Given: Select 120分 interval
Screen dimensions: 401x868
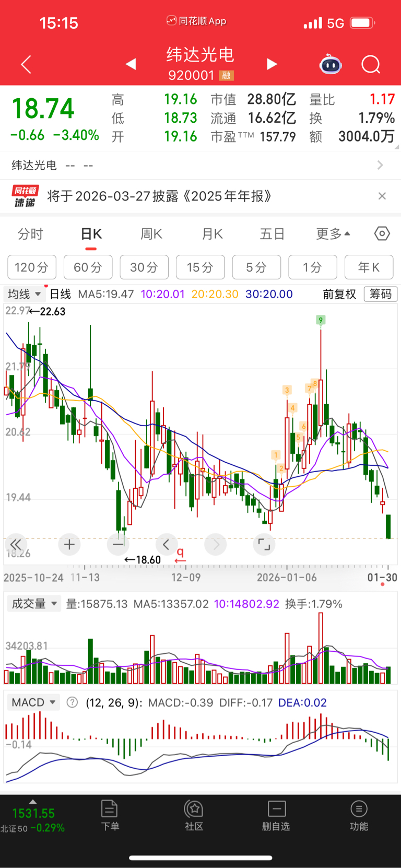Looking at the screenshot, I should [32, 267].
